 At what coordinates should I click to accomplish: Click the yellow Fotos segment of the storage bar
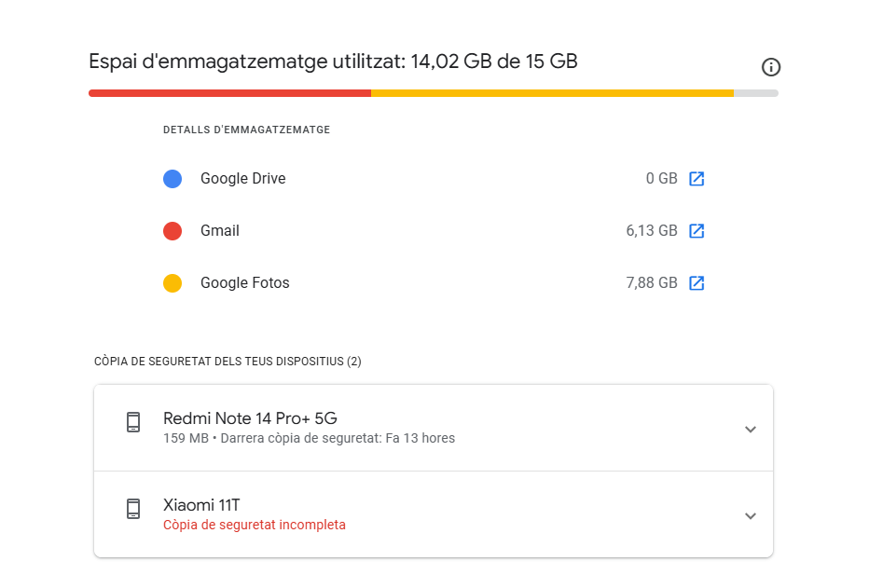(x=552, y=93)
